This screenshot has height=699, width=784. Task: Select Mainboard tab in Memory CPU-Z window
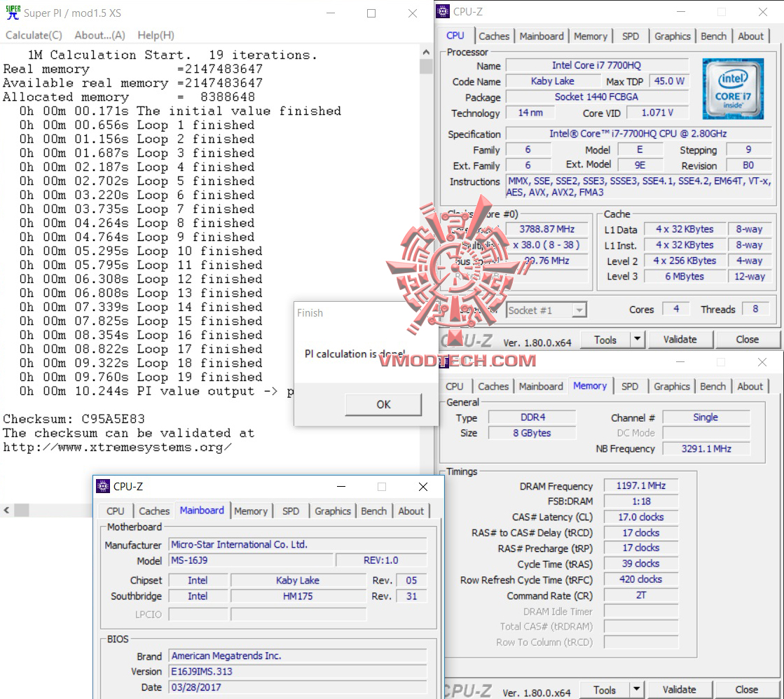click(540, 387)
